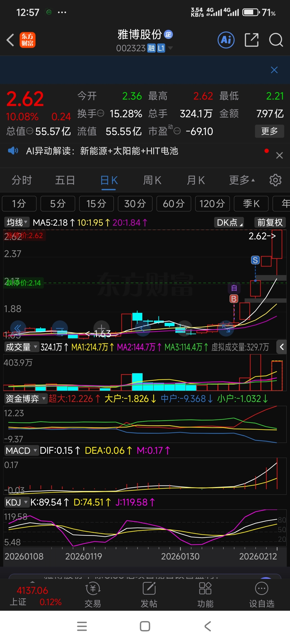This screenshot has width=290, height=644.
Task: Switch to 五日 tab
Action: coord(65,180)
